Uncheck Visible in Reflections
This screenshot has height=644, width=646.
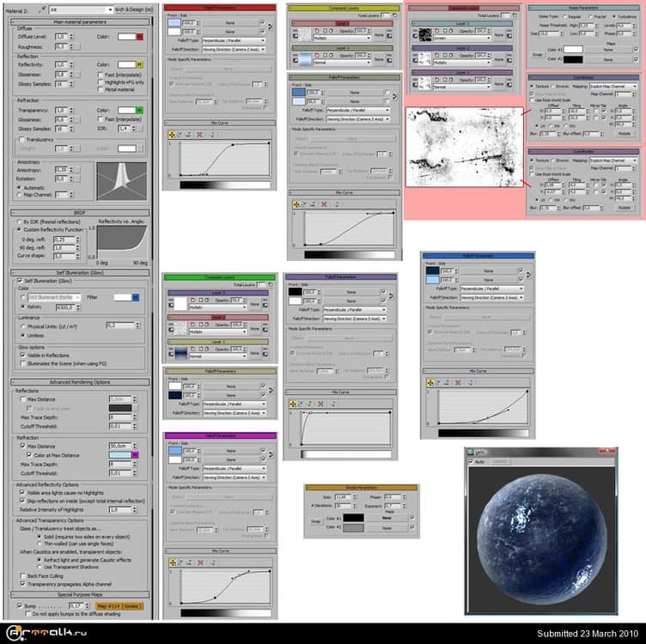pos(22,355)
